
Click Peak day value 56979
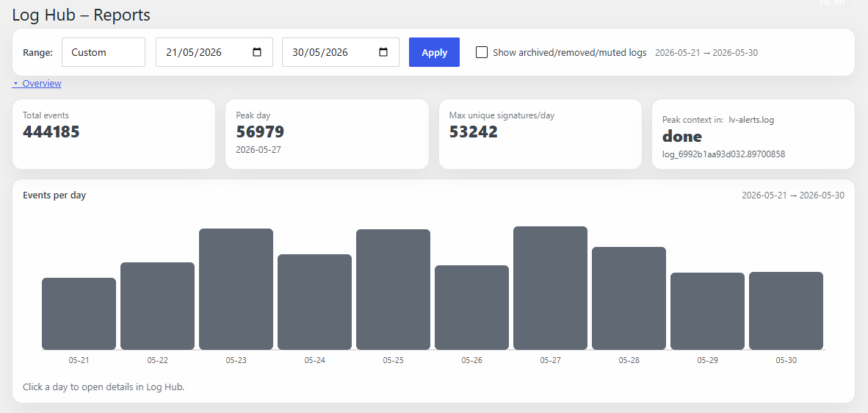[x=260, y=132]
